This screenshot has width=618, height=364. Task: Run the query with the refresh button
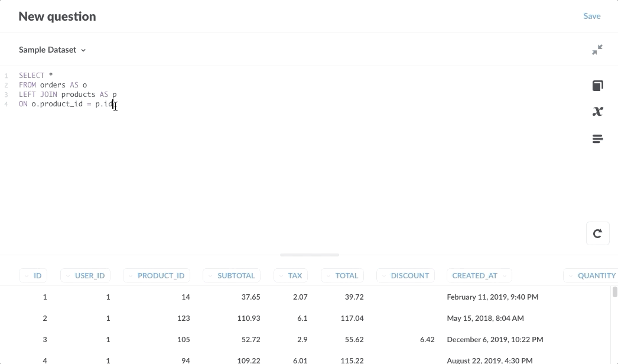[597, 233]
